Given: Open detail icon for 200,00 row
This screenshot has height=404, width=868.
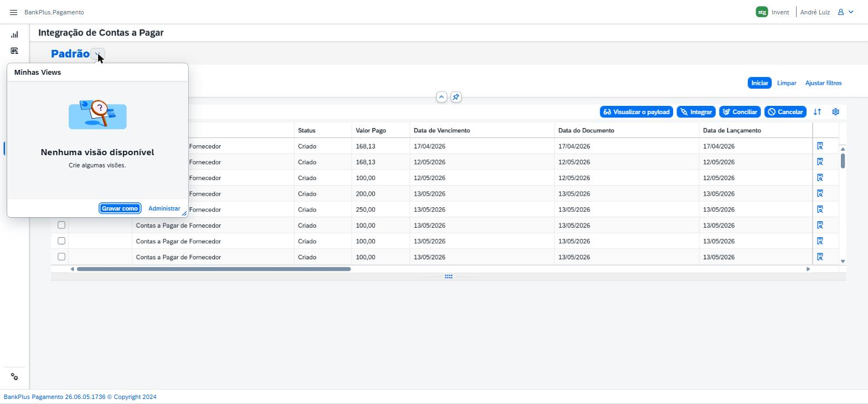Looking at the screenshot, I should [820, 193].
